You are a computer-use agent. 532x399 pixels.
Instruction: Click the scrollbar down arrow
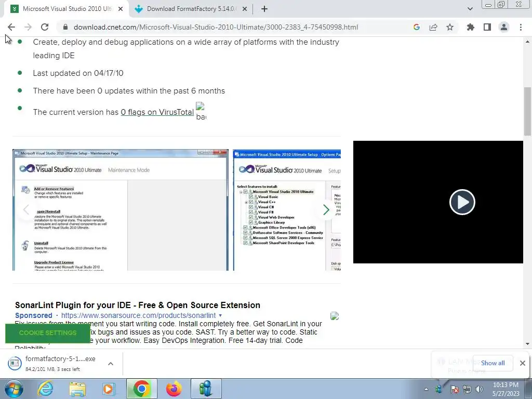pos(527,344)
